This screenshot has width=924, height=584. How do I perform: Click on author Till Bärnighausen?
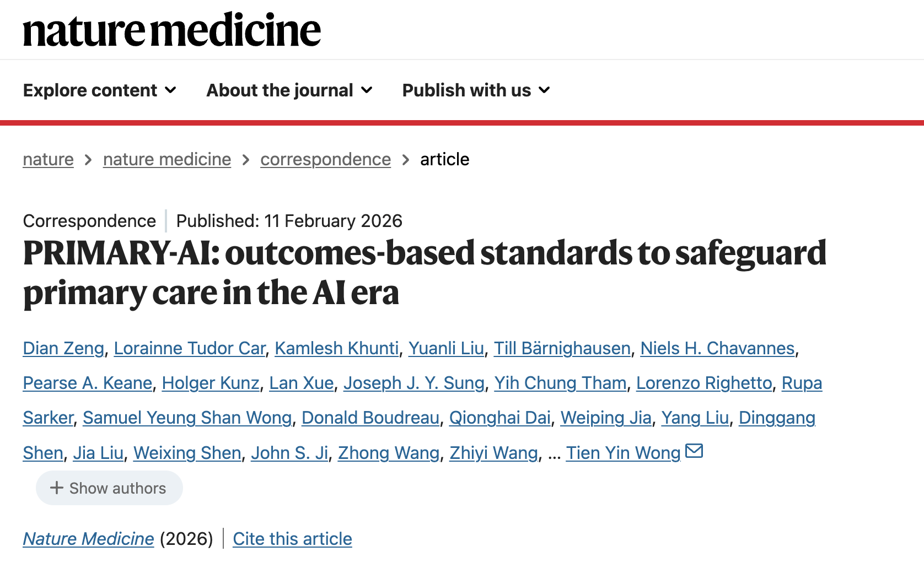562,348
